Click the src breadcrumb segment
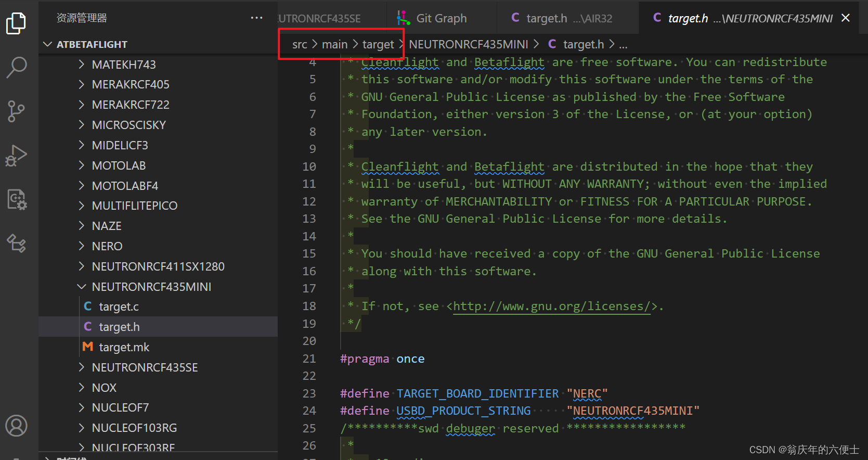 tap(300, 45)
